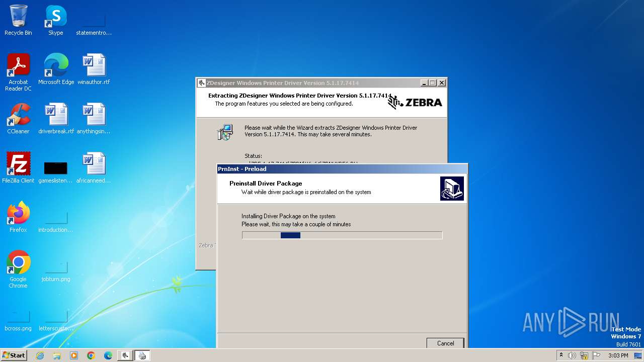Open the Start menu
The width and height of the screenshot is (644, 362).
pos(14,355)
